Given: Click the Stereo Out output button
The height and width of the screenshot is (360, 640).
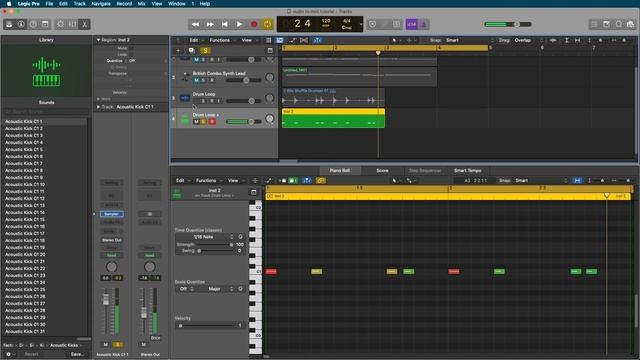Looking at the screenshot, I should point(111,240).
